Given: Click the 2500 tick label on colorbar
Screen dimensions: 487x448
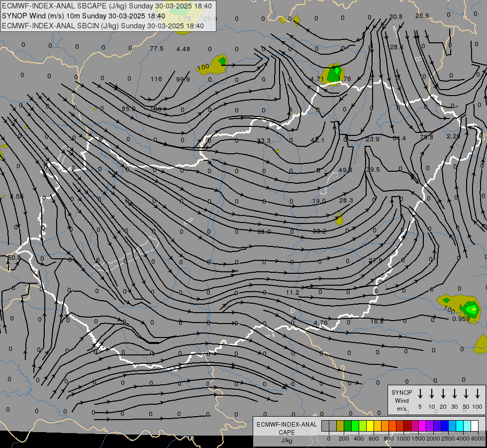Looking at the screenshot, I should [448, 439].
